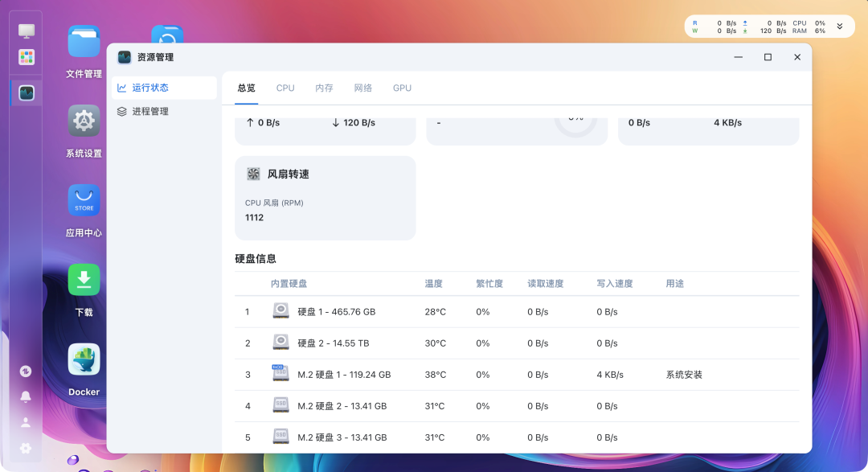
Task: Open the 下载 application icon
Action: [x=83, y=279]
